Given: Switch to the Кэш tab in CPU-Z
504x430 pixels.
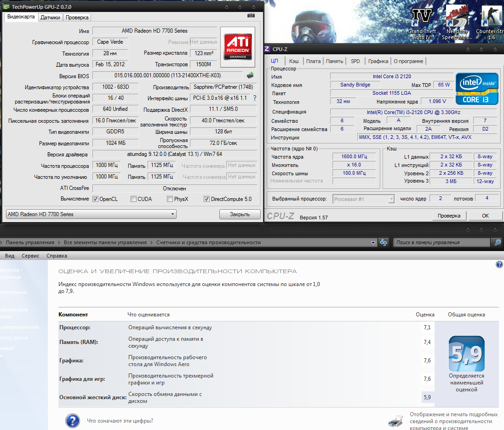Looking at the screenshot, I should [294, 61].
